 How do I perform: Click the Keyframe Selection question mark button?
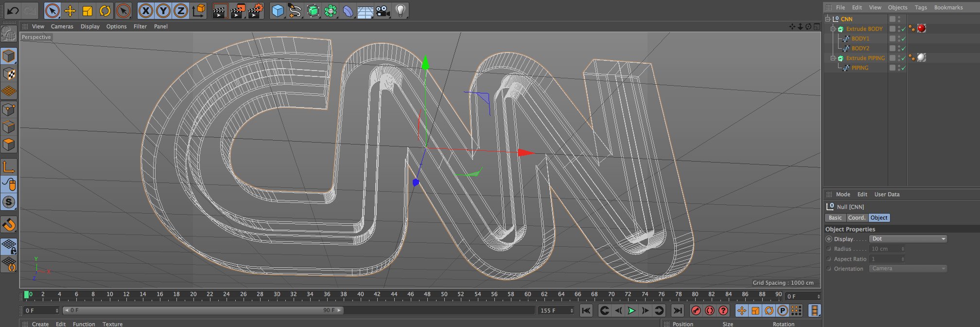pos(723,310)
